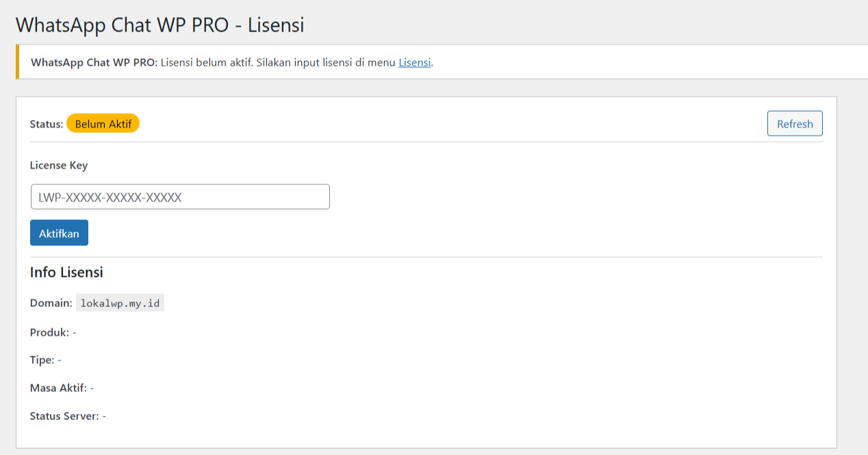The height and width of the screenshot is (455, 868).
Task: Click the License Key label
Action: coord(59,165)
